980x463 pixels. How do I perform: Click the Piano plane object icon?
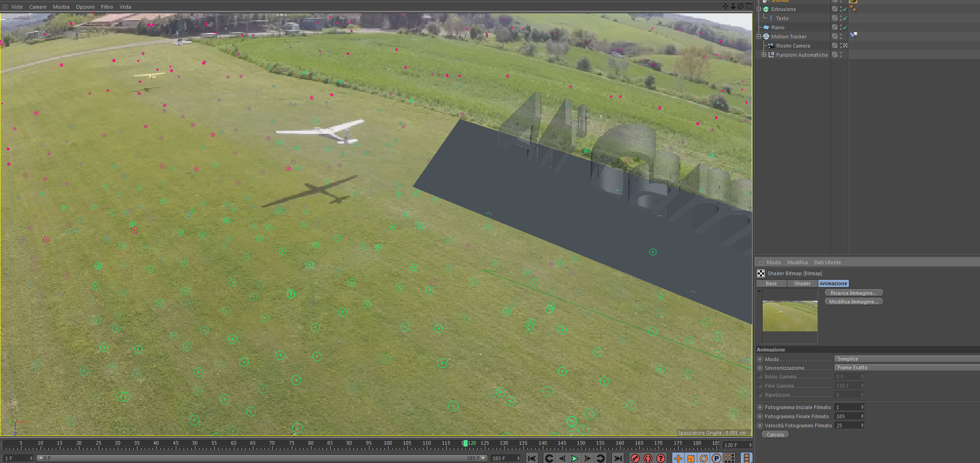[x=766, y=27]
